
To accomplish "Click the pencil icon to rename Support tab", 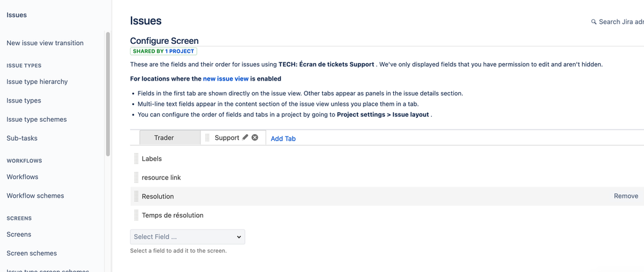I will 245,138.
